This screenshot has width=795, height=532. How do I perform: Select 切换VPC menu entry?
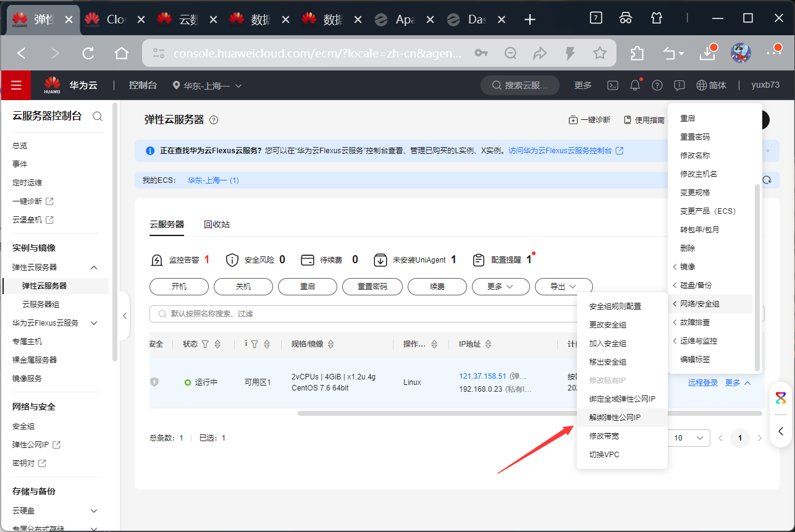tap(622, 455)
